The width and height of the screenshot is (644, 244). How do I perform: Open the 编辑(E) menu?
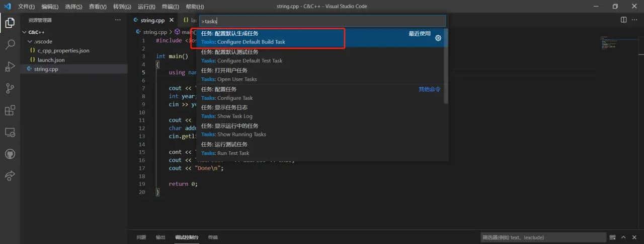[x=50, y=7]
